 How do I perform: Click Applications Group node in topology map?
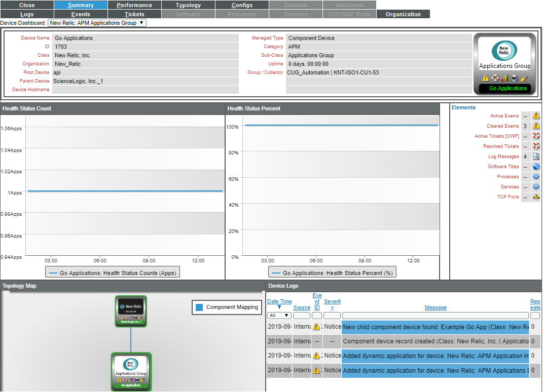pyautogui.click(x=131, y=372)
